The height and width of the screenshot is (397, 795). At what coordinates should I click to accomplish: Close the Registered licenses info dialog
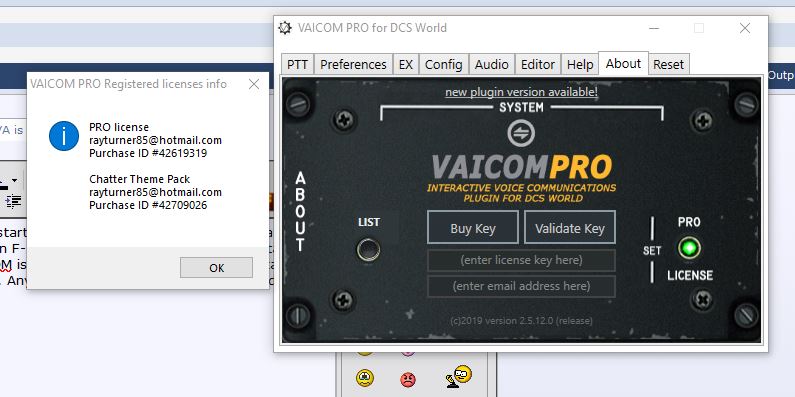[254, 84]
